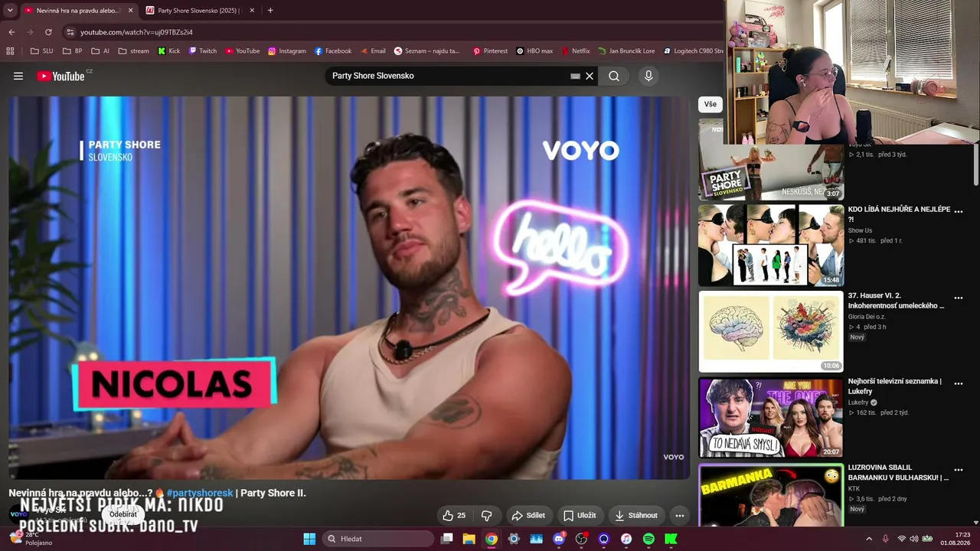The height and width of the screenshot is (551, 980).
Task: Go to the YouTube home logo
Action: (60, 76)
